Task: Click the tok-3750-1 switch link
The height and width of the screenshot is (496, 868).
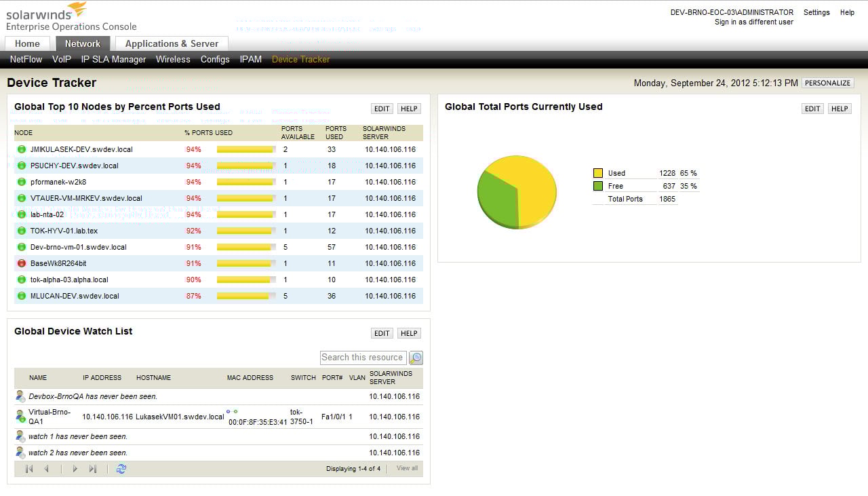Action: pyautogui.click(x=301, y=417)
